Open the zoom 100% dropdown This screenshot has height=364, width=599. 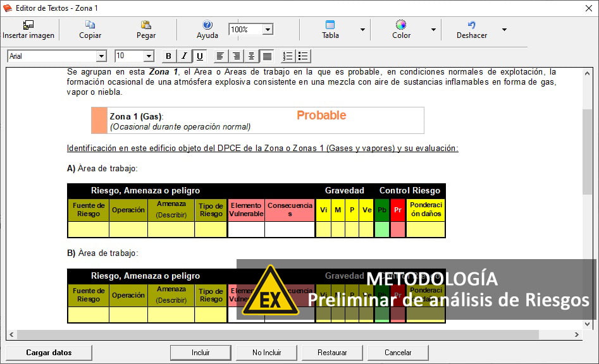tap(268, 29)
